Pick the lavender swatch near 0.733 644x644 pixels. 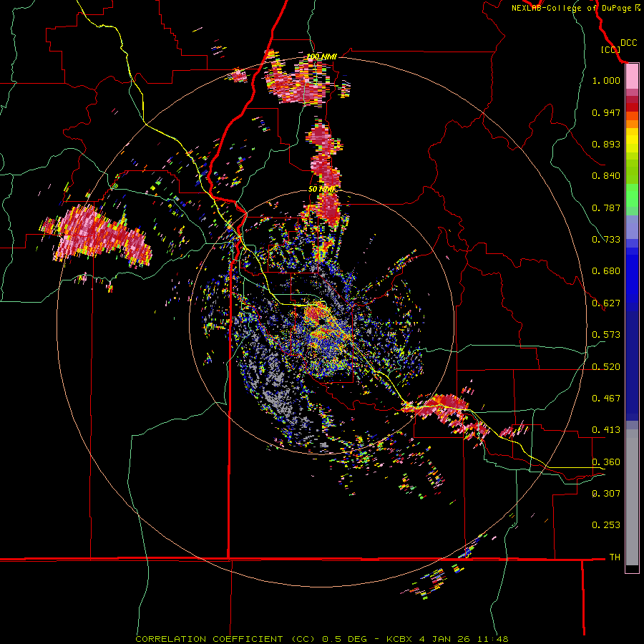pos(632,227)
